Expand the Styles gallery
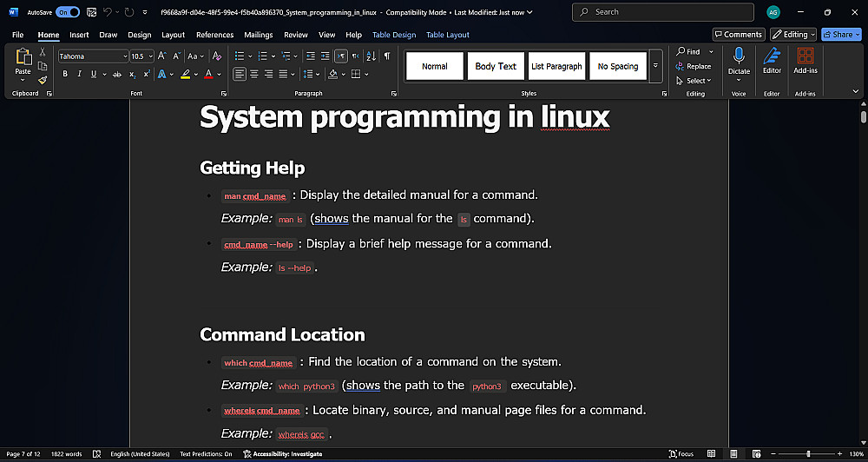The width and height of the screenshot is (868, 462). point(655,66)
